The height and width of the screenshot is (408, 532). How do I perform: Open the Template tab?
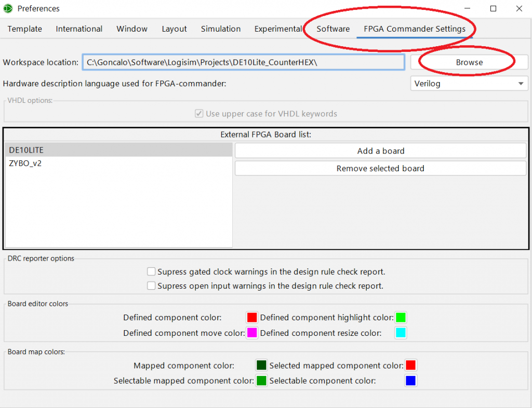coord(25,29)
